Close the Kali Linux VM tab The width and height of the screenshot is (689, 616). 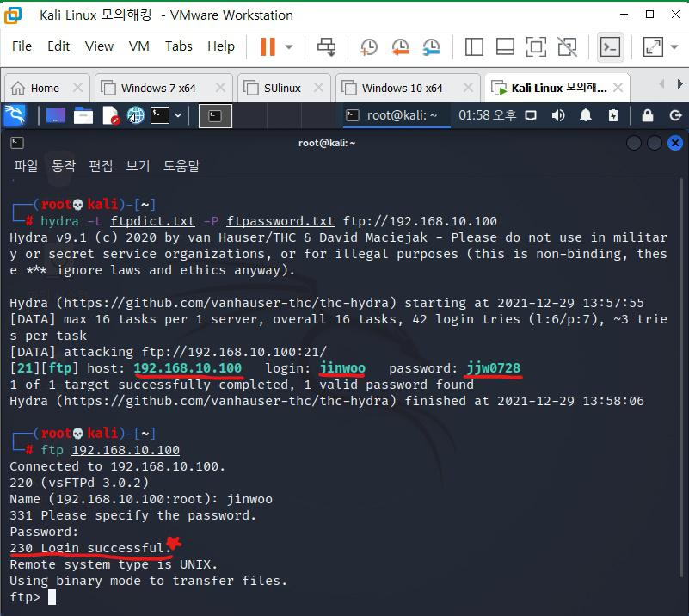pos(618,88)
